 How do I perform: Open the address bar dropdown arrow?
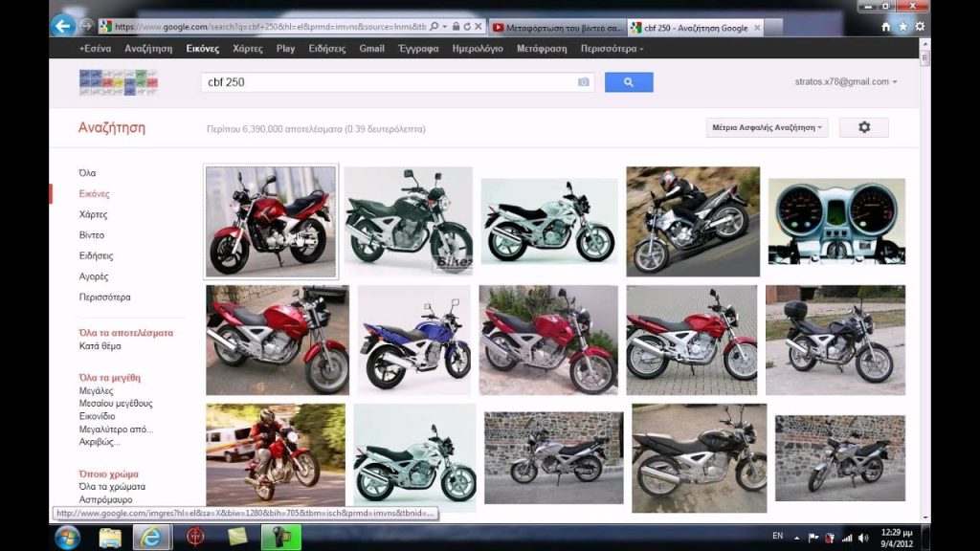point(445,27)
